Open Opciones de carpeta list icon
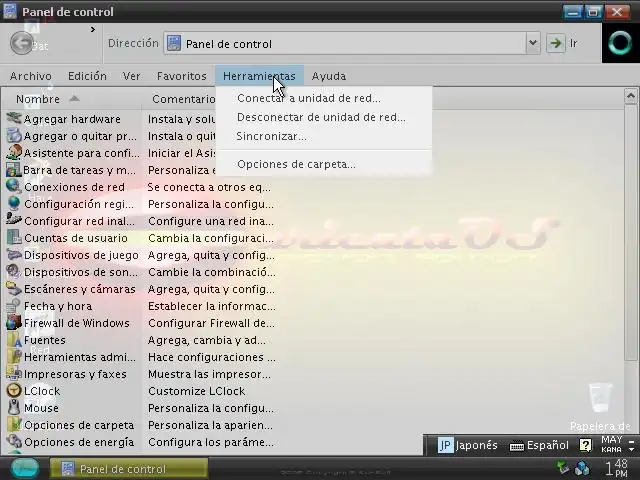The height and width of the screenshot is (480, 640). [x=13, y=424]
